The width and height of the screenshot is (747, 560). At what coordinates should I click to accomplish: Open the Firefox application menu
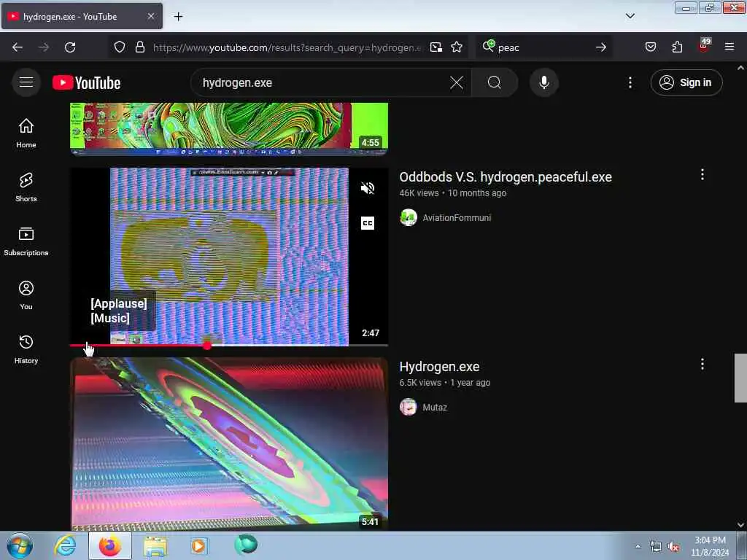(x=729, y=47)
